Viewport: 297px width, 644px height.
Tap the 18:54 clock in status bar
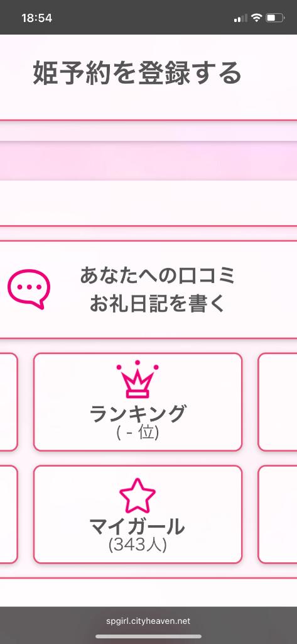coord(37,18)
